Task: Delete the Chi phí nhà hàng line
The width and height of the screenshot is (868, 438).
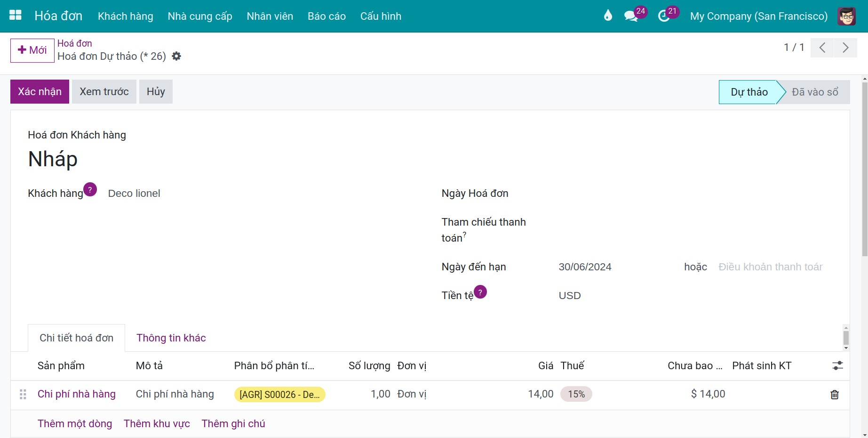Action: coord(835,395)
